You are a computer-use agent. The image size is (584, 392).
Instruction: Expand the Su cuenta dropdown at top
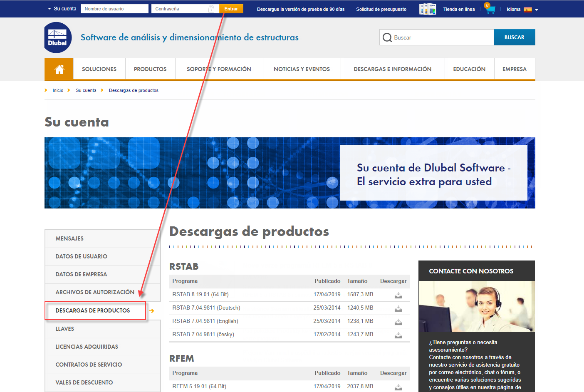pyautogui.click(x=62, y=9)
